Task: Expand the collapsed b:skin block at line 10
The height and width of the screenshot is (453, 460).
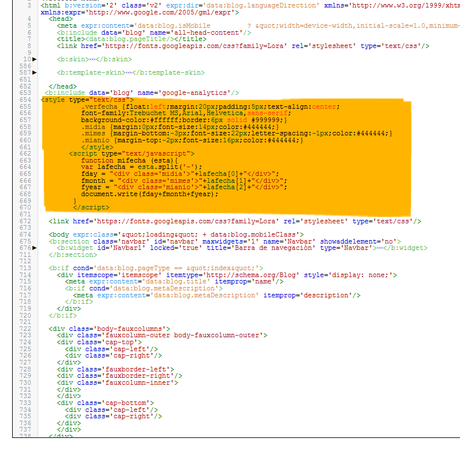Action: pos(35,59)
